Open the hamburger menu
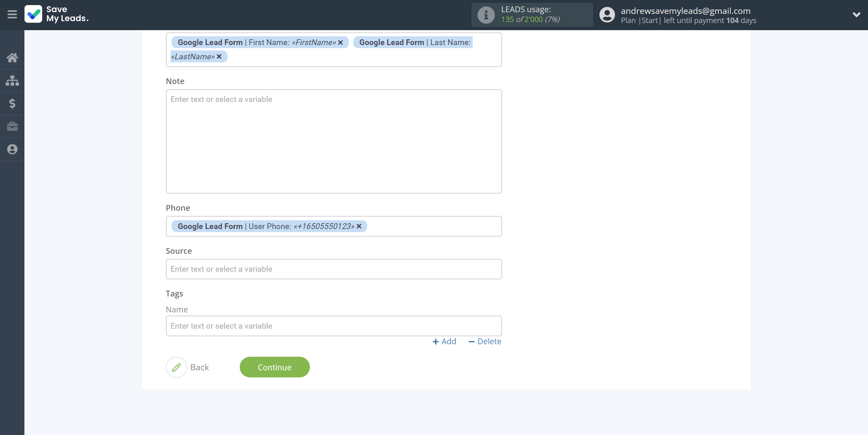868x435 pixels. pos(12,14)
